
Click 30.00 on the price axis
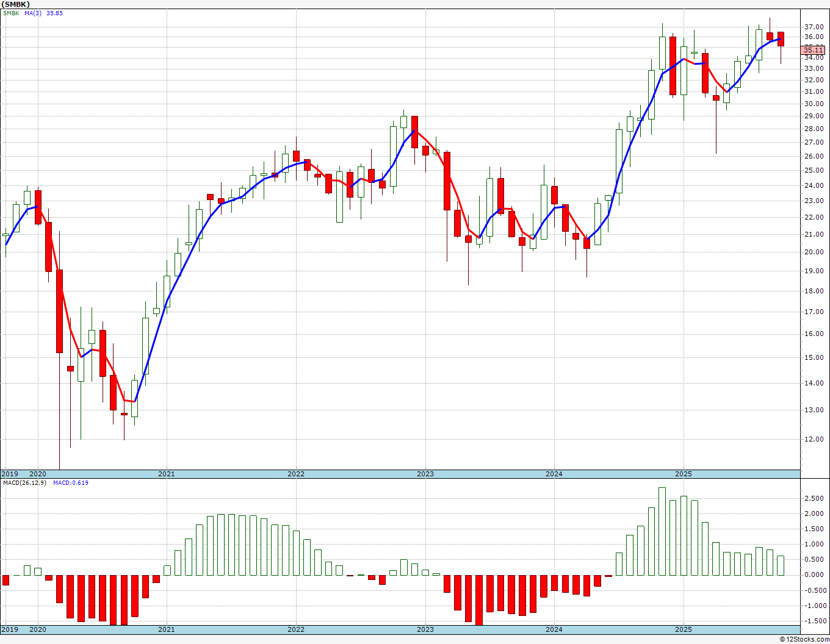coord(814,104)
